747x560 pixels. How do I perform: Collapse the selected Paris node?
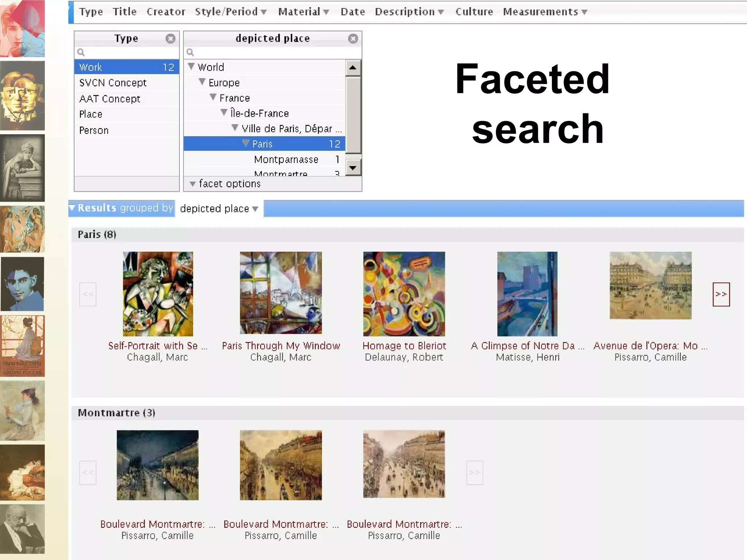246,143
